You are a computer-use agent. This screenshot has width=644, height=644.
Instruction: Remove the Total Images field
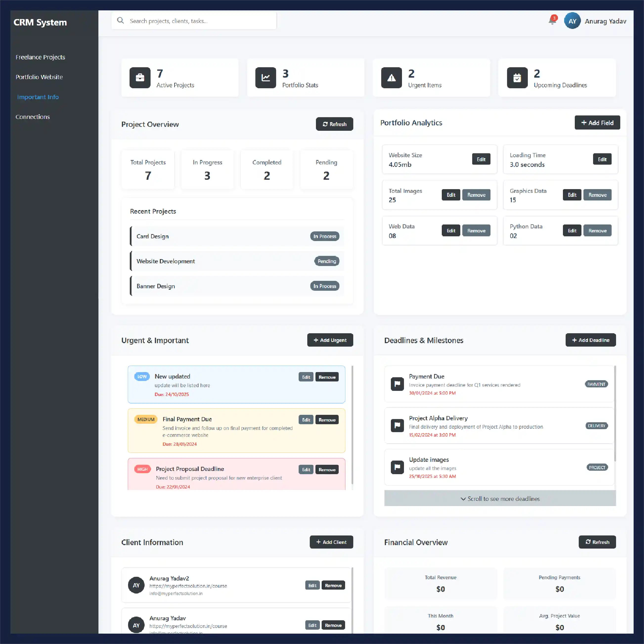476,195
